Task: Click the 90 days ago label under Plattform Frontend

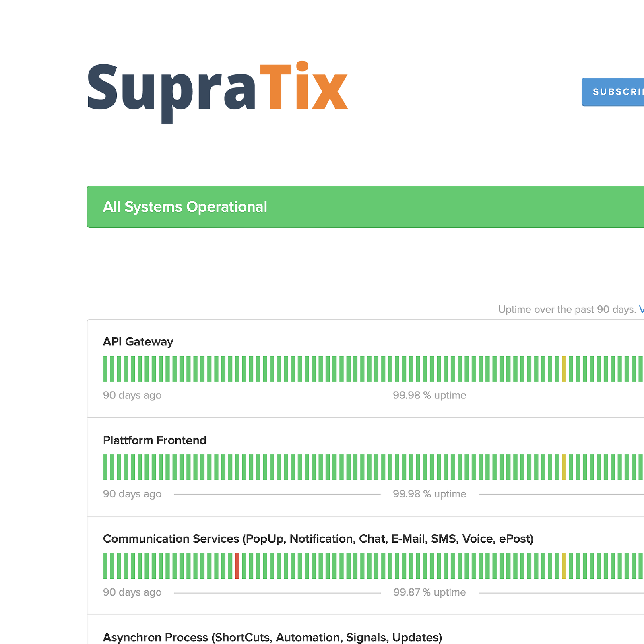Action: point(132,494)
